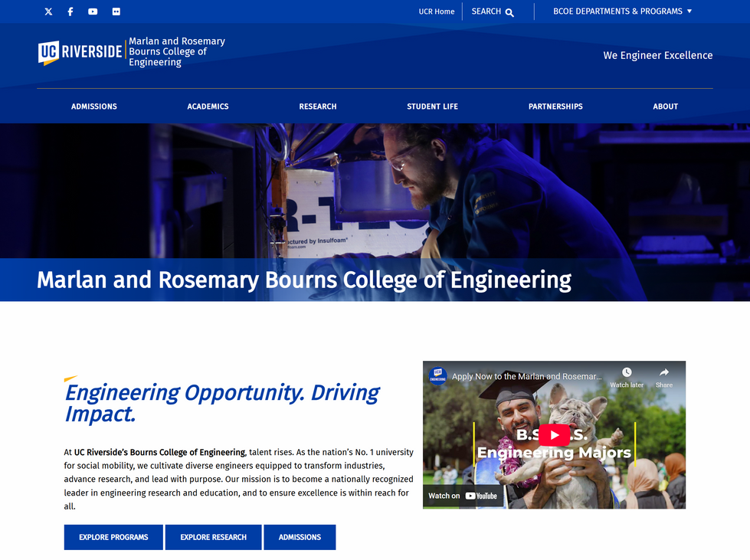This screenshot has height=560, width=750.
Task: Click the video title 'Apply Now to the Marlan...'
Action: [x=526, y=376]
